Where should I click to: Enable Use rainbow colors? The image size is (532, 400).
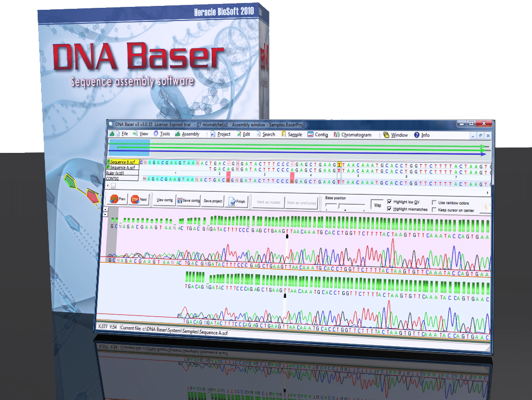click(434, 202)
